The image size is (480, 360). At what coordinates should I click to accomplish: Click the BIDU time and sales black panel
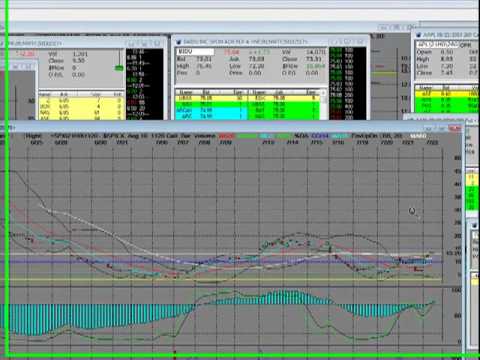tap(347, 83)
